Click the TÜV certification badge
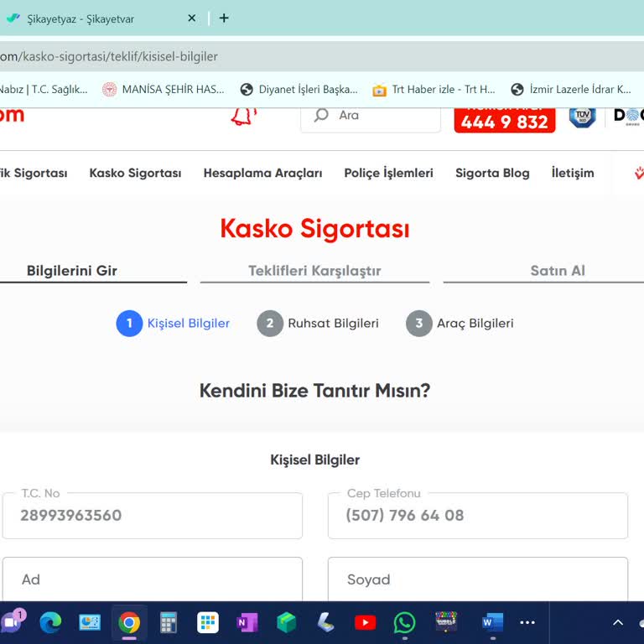 point(583,117)
